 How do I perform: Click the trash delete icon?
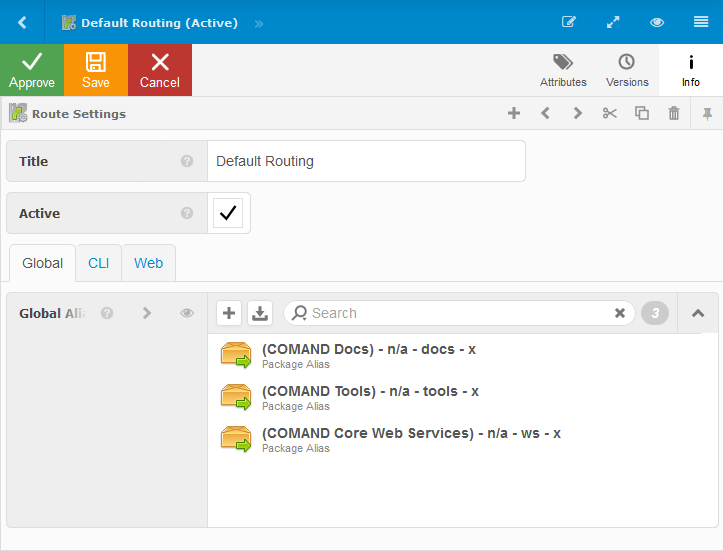click(674, 114)
